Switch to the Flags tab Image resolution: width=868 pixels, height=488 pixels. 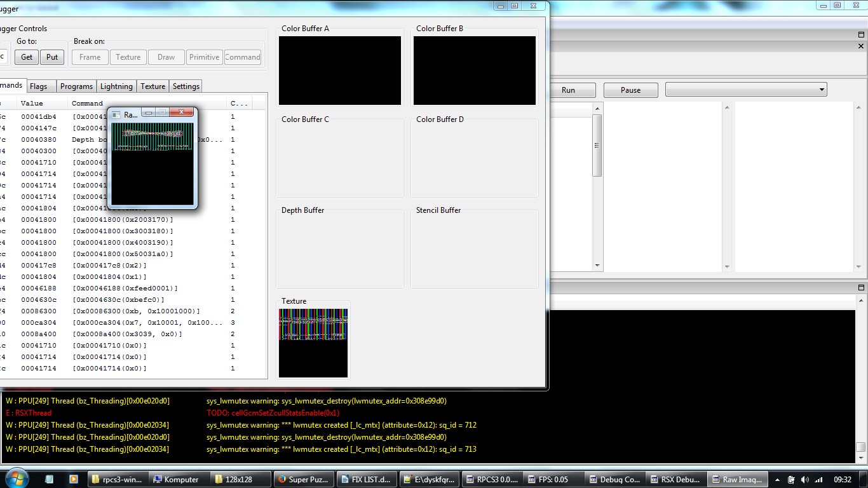[x=39, y=86]
